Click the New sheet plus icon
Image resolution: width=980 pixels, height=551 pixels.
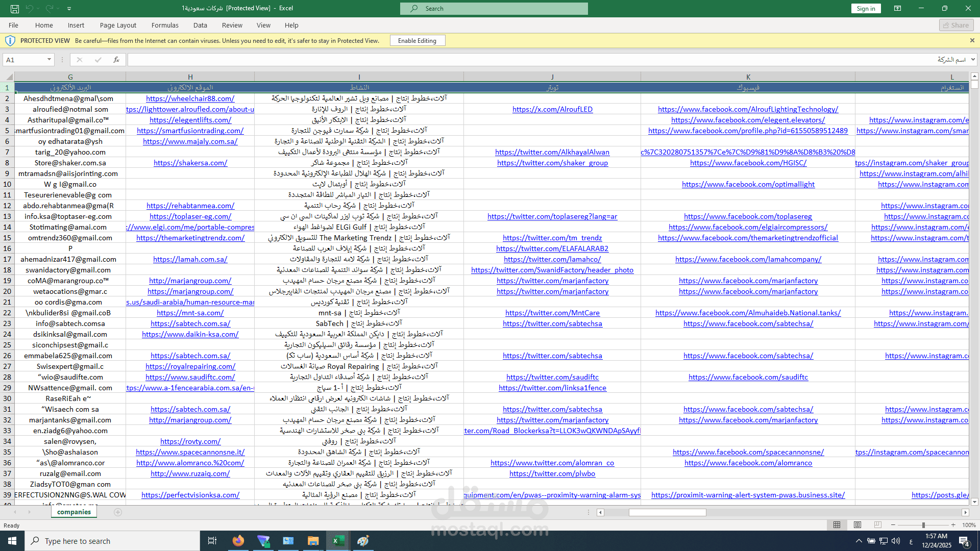tap(118, 512)
